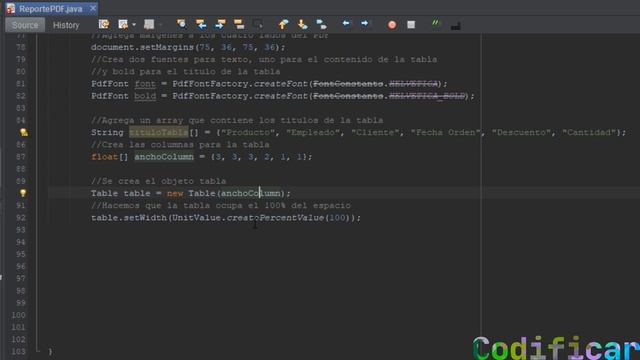Screen dimensions: 640x360
Task: Toggle Rectangular Selection mode
Action: coord(258,24)
